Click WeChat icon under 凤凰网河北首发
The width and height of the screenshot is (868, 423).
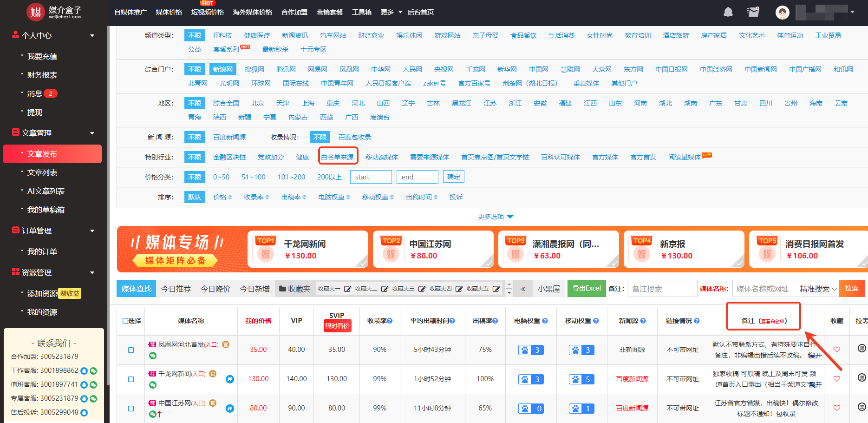152,356
